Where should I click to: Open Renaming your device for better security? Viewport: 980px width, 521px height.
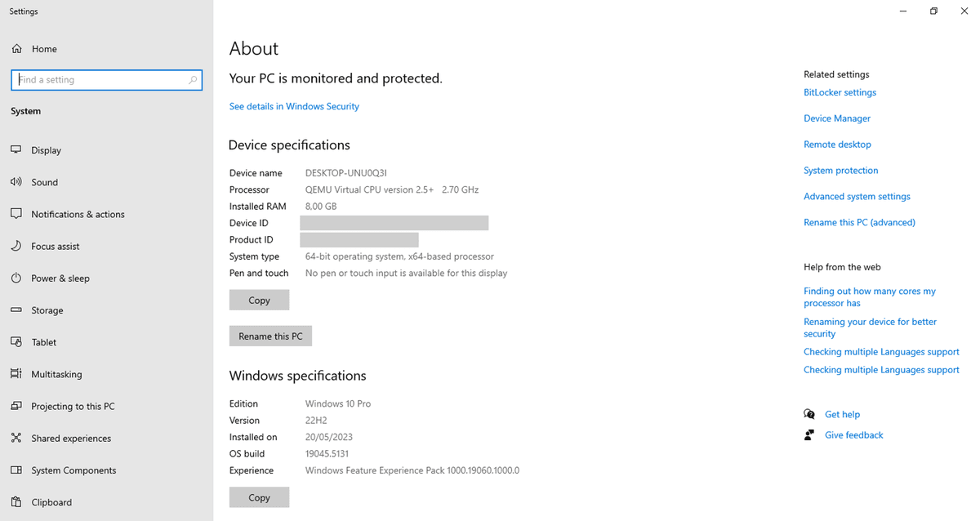pyautogui.click(x=871, y=327)
